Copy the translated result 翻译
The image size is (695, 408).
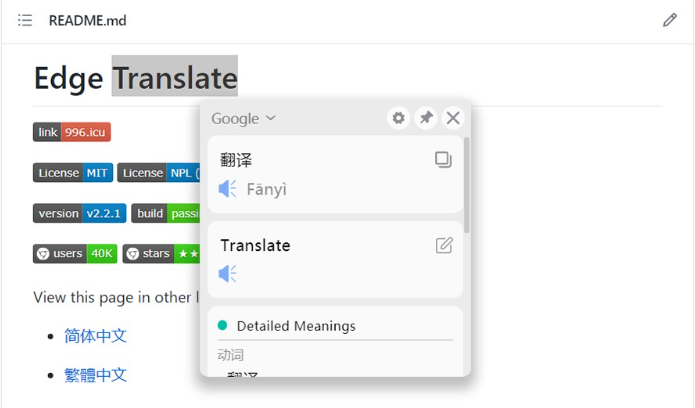click(x=443, y=160)
